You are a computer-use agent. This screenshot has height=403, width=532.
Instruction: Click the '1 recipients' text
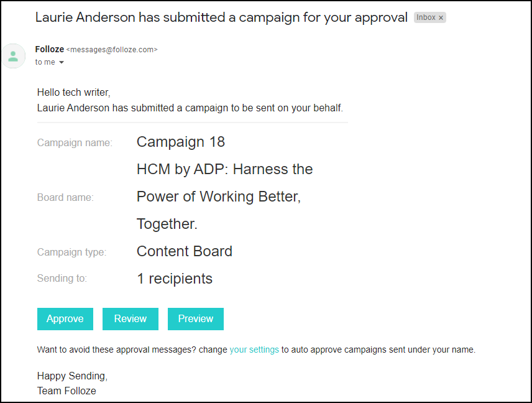pos(175,279)
